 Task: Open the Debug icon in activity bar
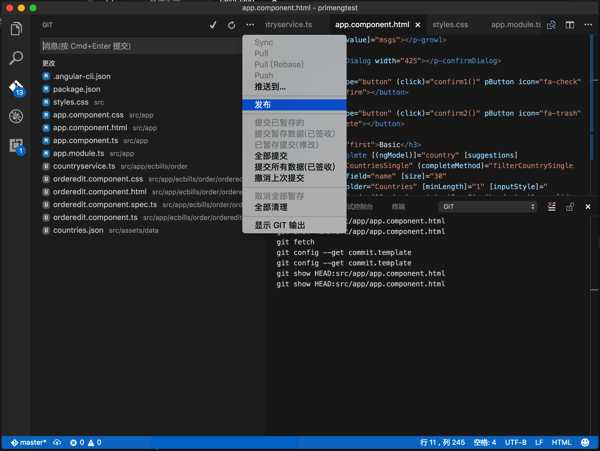[x=16, y=116]
